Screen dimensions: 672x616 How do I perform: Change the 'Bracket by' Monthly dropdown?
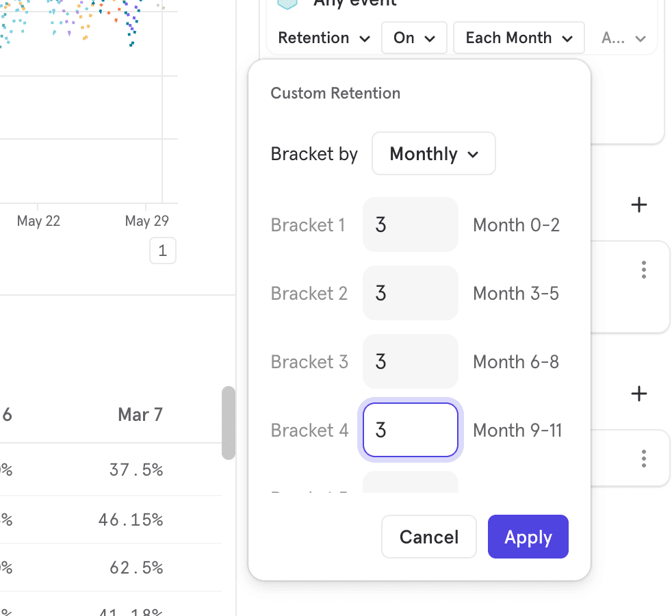[433, 154]
